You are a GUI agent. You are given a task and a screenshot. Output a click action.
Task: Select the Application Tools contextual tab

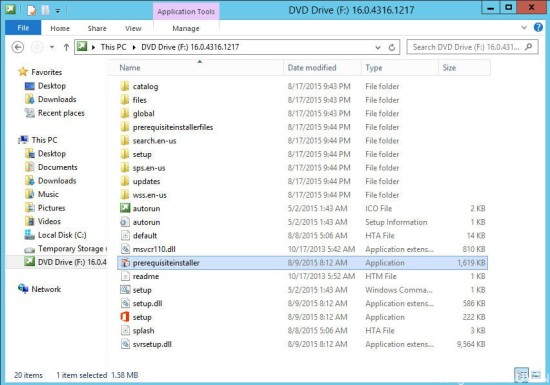(x=186, y=11)
